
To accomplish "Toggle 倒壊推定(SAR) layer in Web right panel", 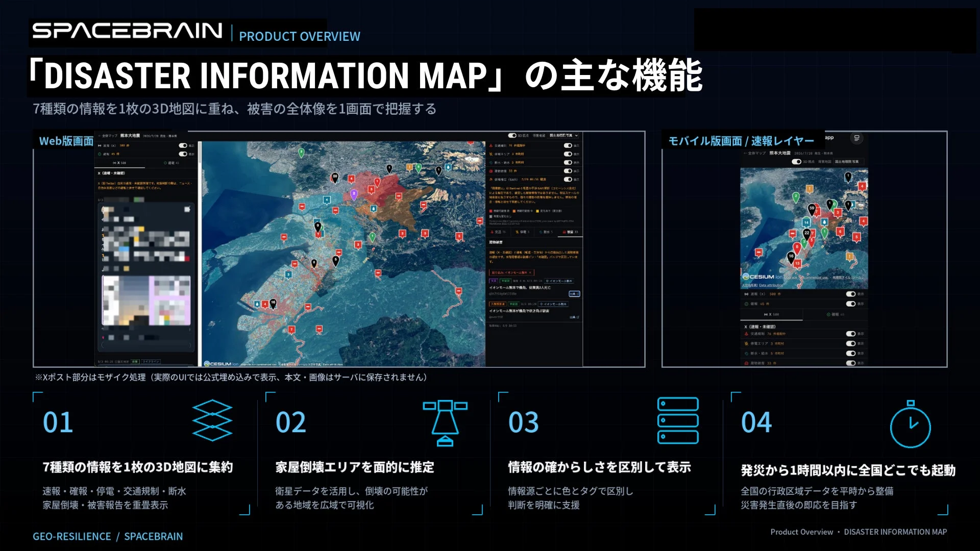I will pos(568,180).
